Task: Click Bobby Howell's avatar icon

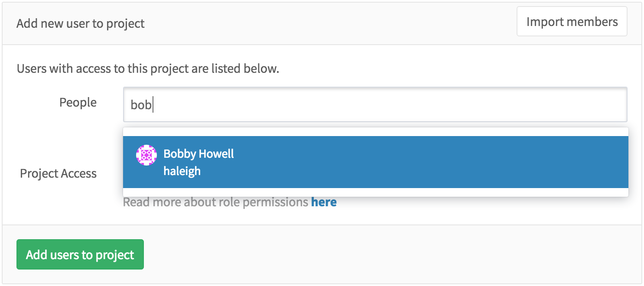Action: [146, 155]
